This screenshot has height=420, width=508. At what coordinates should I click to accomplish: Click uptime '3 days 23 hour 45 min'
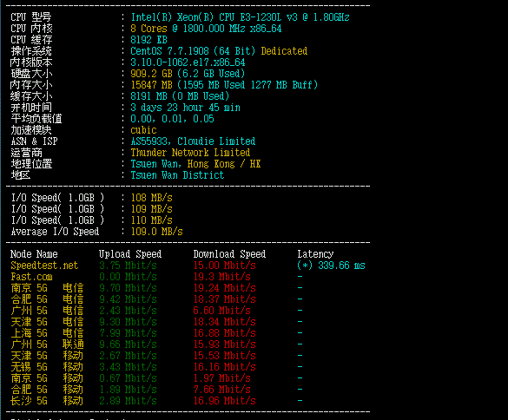[185, 108]
